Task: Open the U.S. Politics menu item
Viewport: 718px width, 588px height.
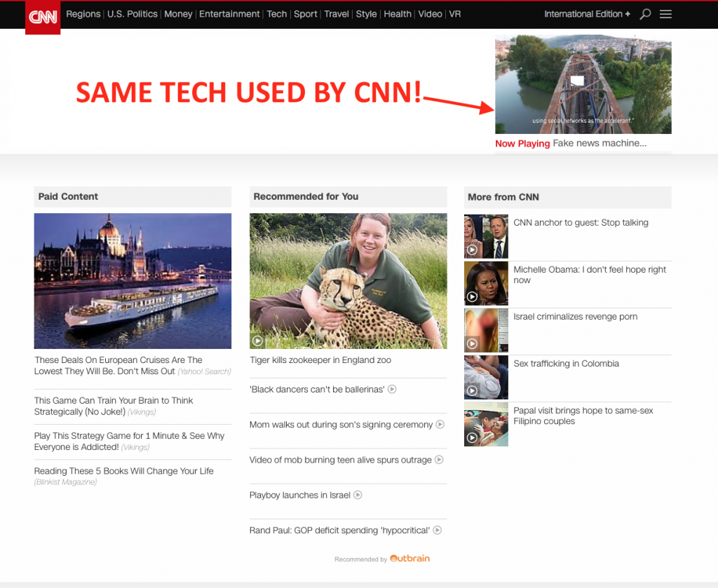Action: (x=132, y=14)
